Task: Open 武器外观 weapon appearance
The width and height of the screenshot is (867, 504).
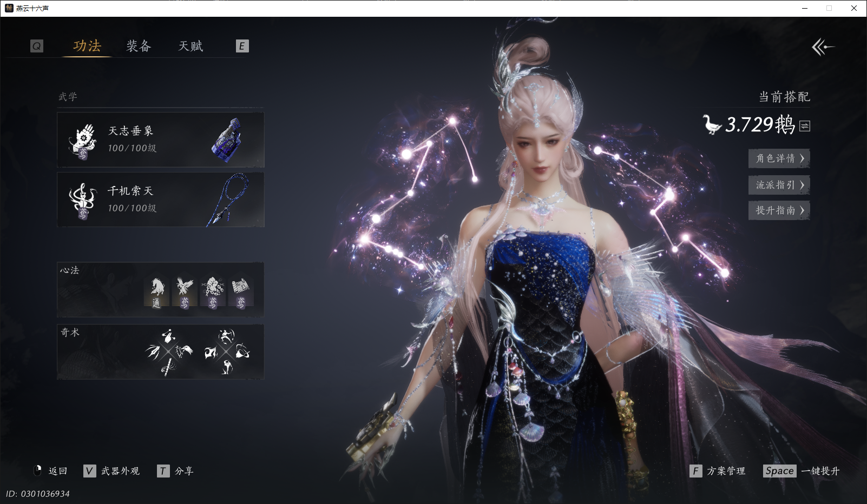Action: click(x=121, y=471)
